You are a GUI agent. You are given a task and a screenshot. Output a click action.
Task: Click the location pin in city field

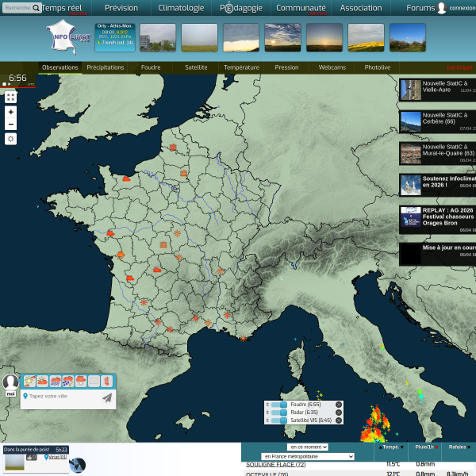(25, 396)
